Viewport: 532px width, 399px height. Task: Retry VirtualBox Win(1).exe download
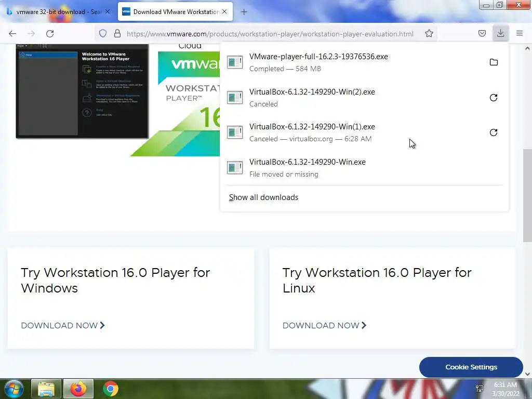pos(494,132)
